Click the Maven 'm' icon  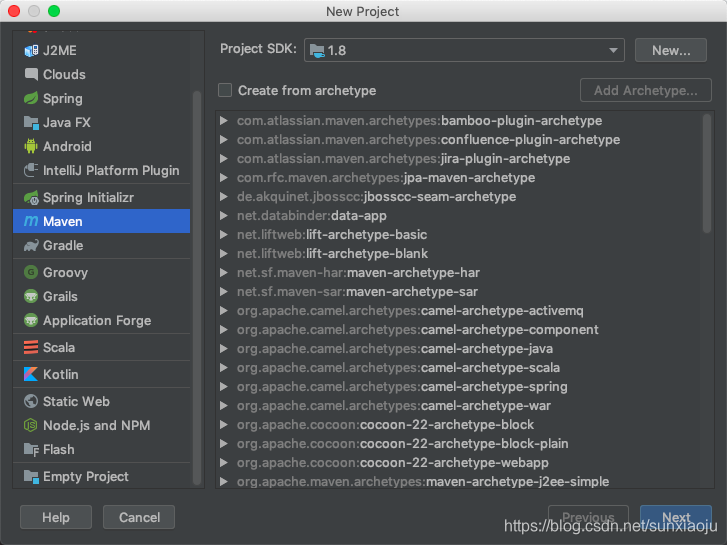click(x=31, y=221)
